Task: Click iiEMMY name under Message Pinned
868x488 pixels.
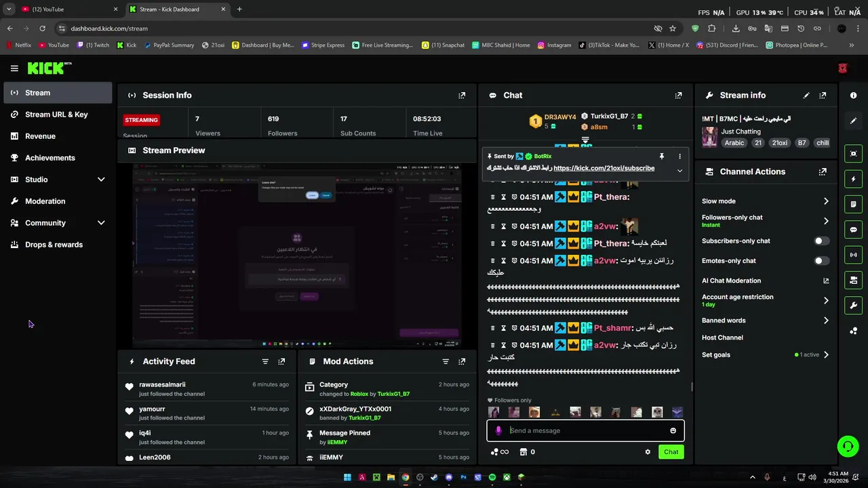Action: [x=337, y=442]
